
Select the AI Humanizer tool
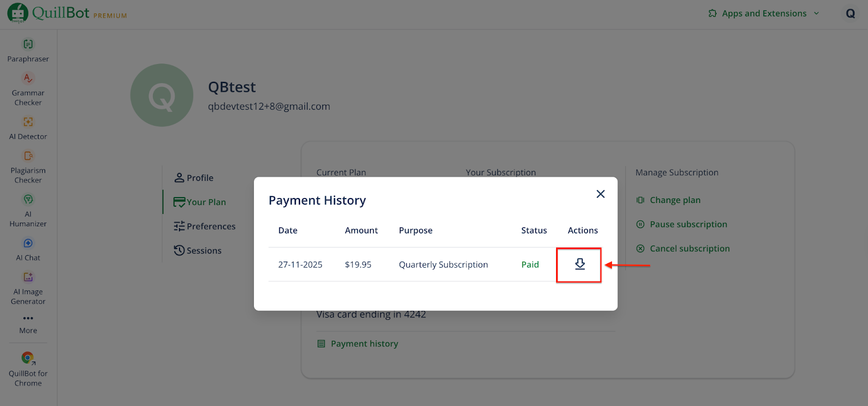coord(28,210)
